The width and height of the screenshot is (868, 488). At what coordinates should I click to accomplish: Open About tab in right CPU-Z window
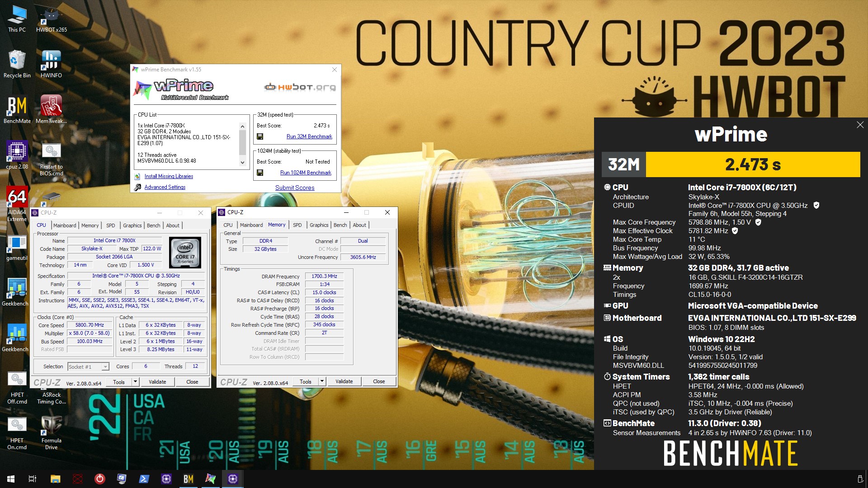tap(359, 225)
